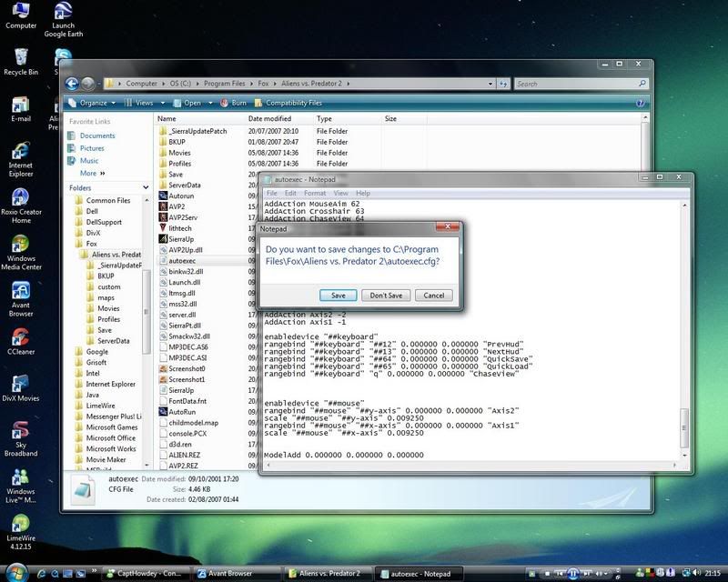The height and width of the screenshot is (582, 728).
Task: Click Compatibility Files toolbar button
Action: pos(288,103)
